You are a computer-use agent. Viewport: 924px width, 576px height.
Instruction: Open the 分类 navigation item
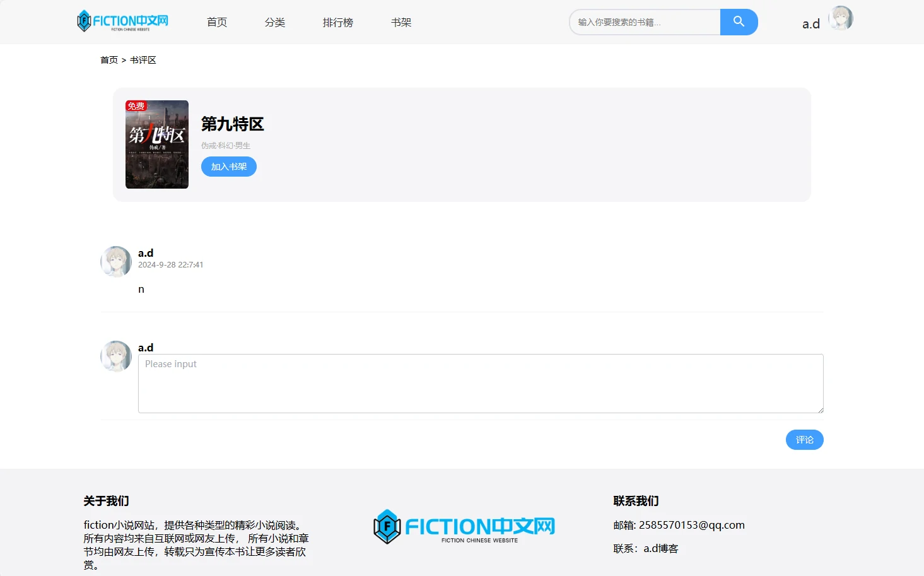(275, 22)
